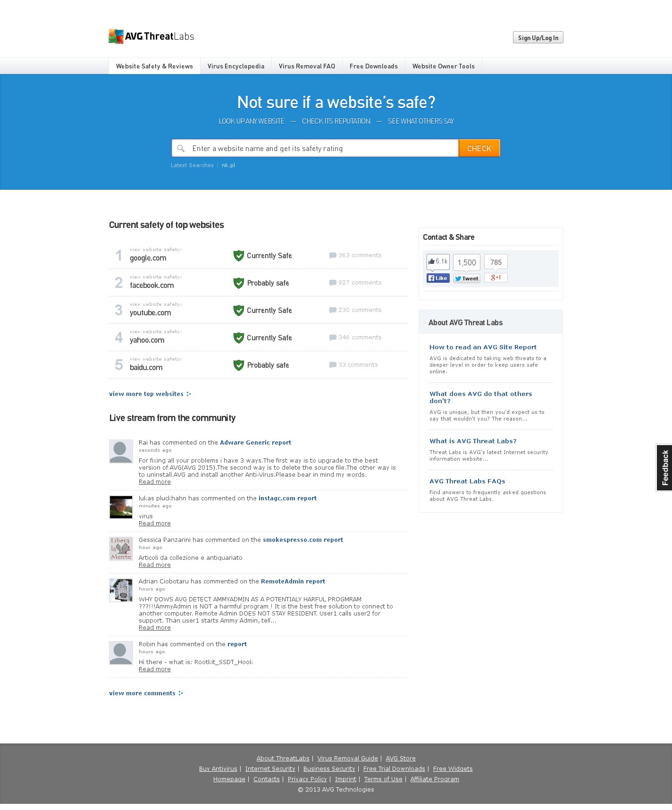Open the Website Safety & Reviews tab
The width and height of the screenshot is (672, 810).
[x=154, y=66]
